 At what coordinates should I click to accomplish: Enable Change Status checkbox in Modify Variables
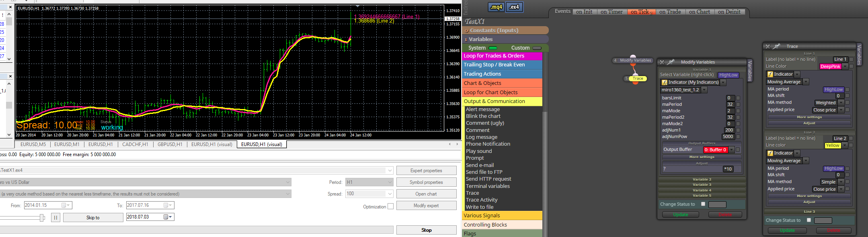(703, 204)
